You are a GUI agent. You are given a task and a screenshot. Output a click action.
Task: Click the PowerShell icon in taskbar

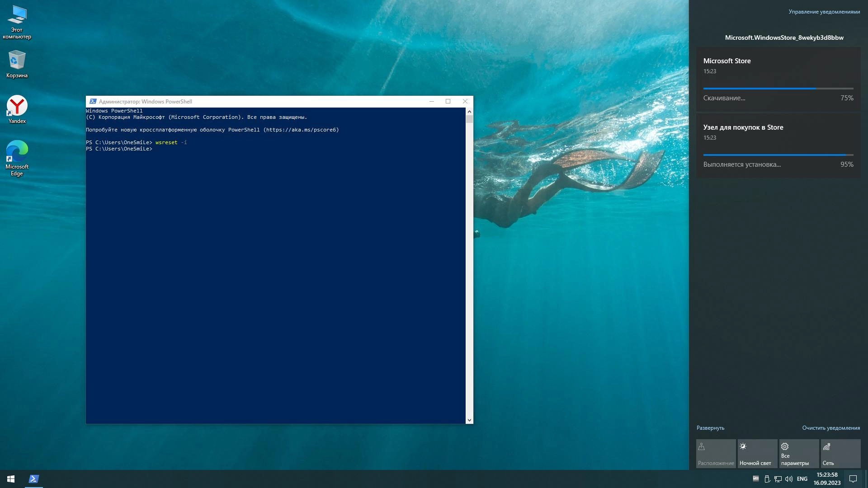point(34,479)
